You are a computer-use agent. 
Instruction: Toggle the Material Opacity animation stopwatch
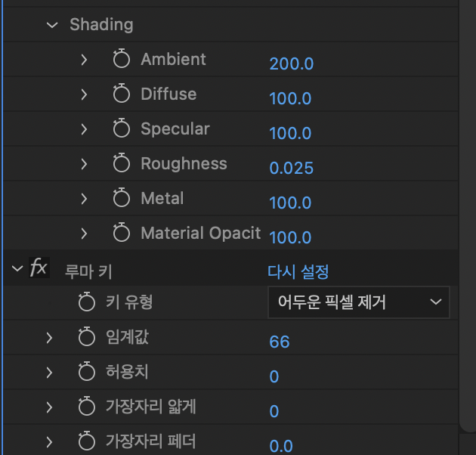(x=122, y=232)
